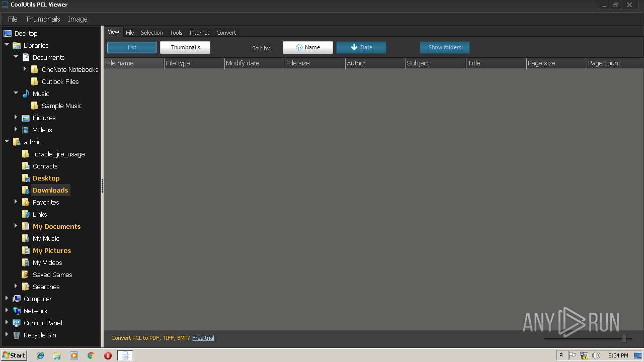Select the Videos library icon
Viewport: 644px width, 362px height.
click(26, 130)
